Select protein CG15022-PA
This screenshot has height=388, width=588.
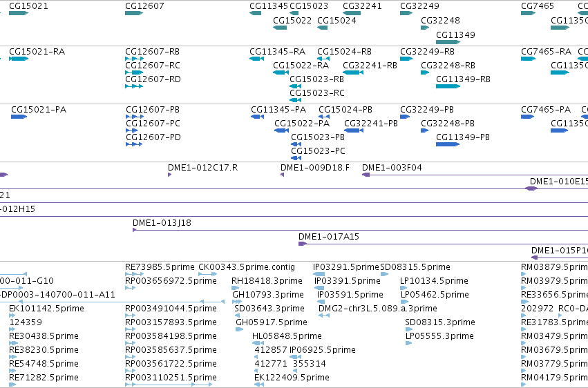281,130
